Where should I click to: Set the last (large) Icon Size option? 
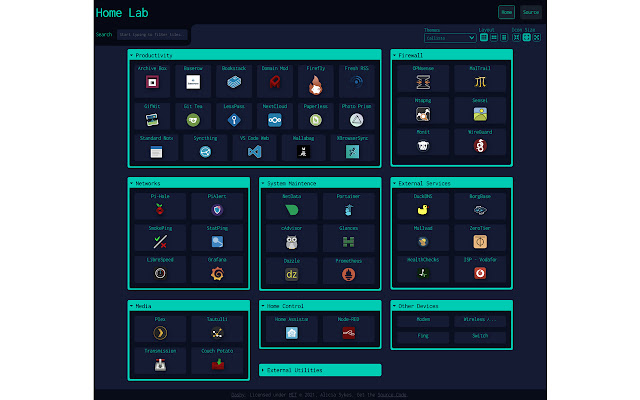(537, 38)
